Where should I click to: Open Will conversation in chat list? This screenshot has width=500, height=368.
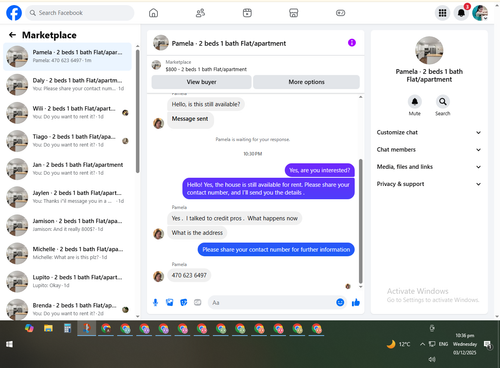click(x=67, y=113)
